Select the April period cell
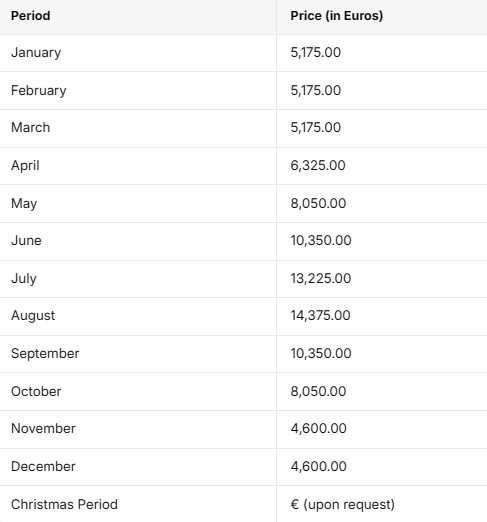 pyautogui.click(x=138, y=166)
